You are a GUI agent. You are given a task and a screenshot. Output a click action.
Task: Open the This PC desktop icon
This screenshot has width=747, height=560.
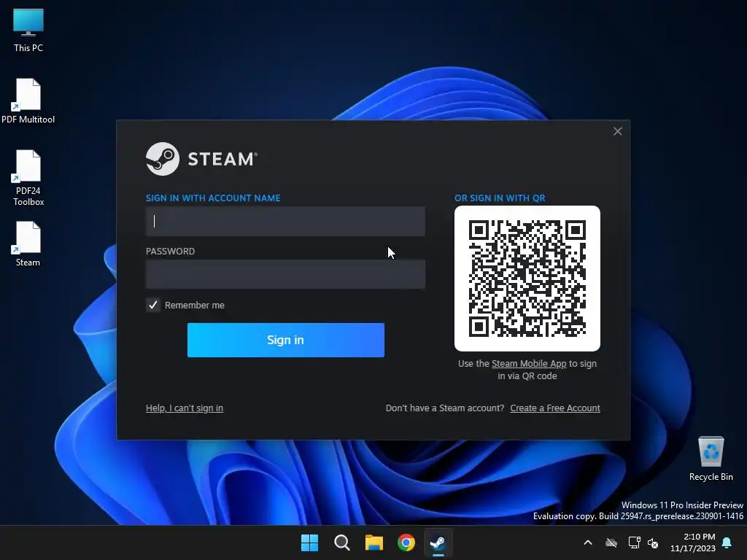pyautogui.click(x=28, y=30)
